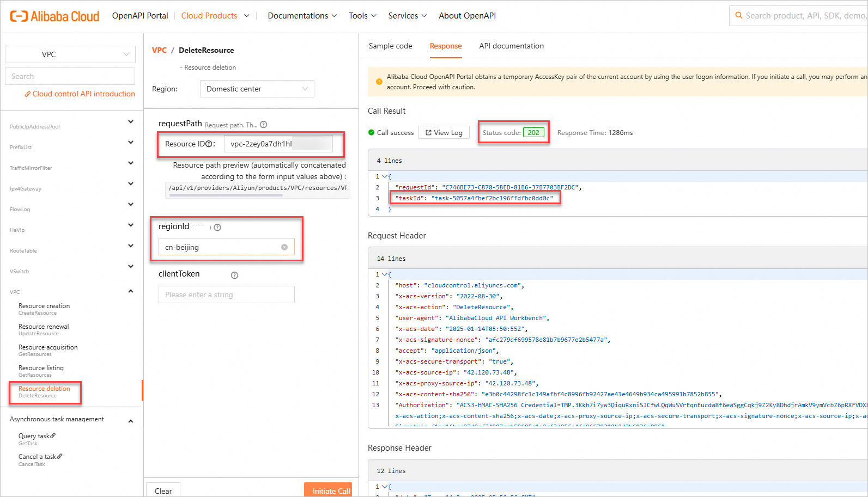Collapse the JSON response at line 1
Image resolution: width=868 pixels, height=497 pixels.
tap(385, 176)
